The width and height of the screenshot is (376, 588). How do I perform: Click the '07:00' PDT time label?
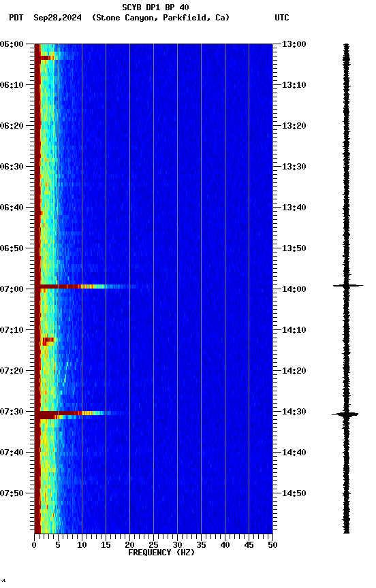click(12, 289)
